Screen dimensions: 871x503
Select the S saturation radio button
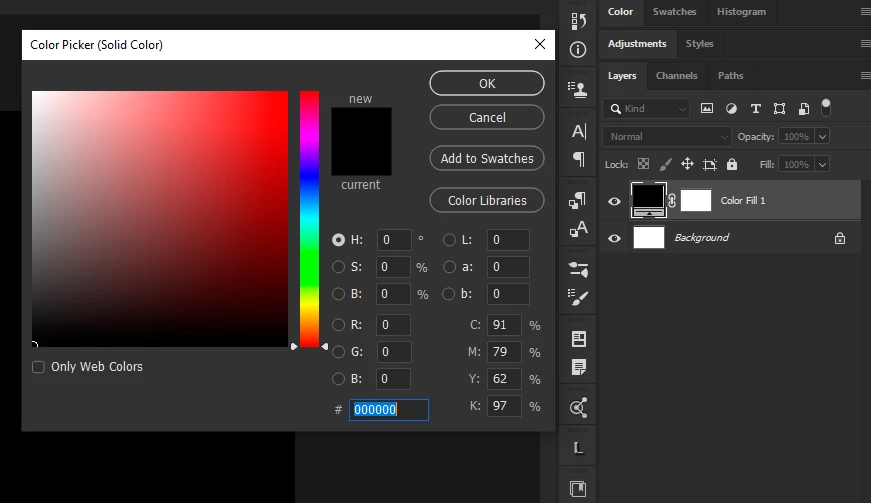tap(338, 267)
